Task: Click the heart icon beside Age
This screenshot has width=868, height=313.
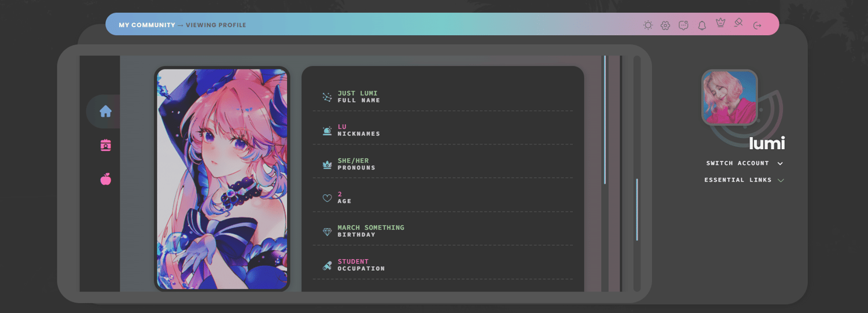Action: tap(327, 198)
